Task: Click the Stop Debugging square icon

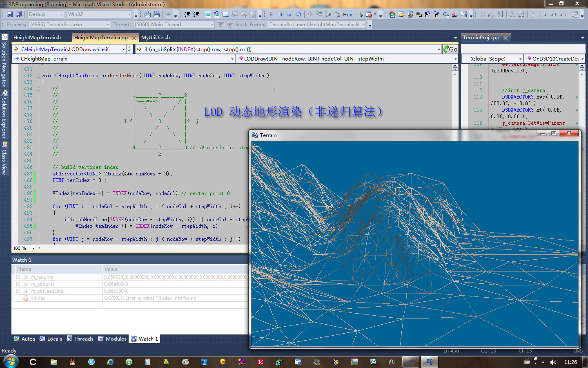Action: [289, 14]
